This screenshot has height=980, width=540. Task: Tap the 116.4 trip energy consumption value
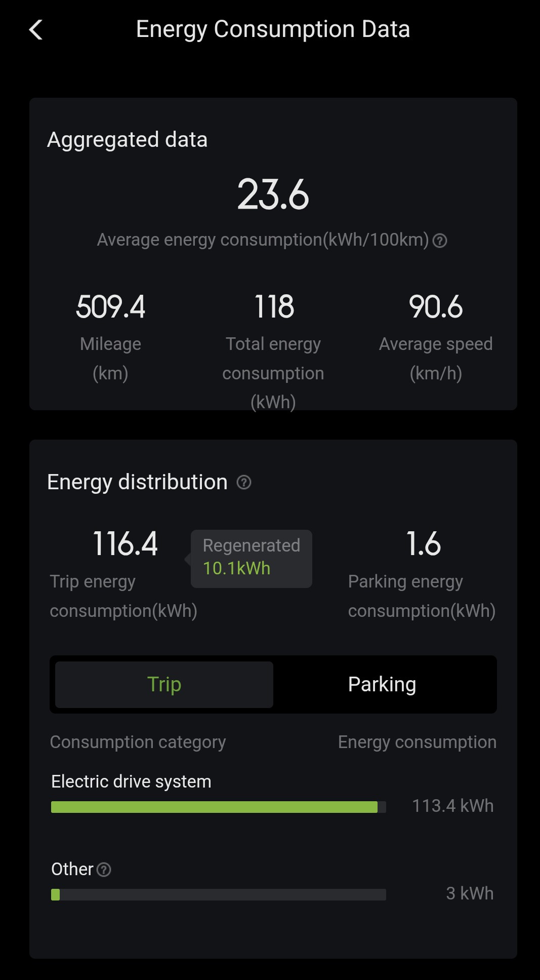pyautogui.click(x=125, y=544)
